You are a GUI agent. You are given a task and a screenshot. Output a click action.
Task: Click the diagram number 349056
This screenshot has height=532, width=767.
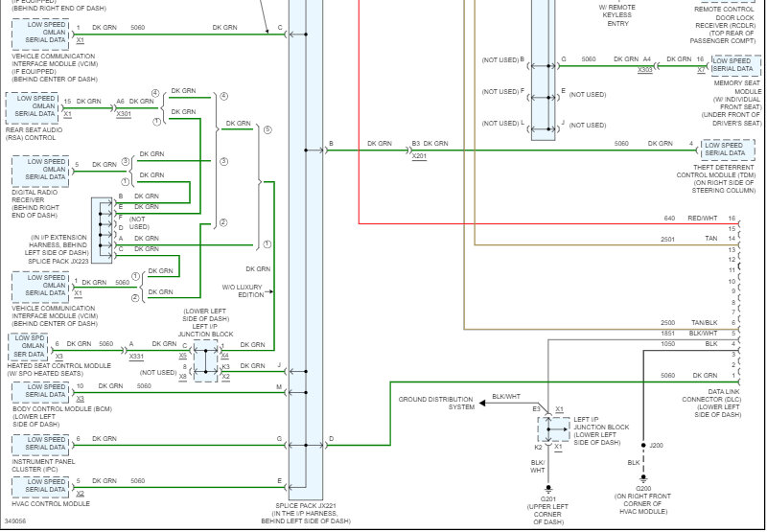click(15, 521)
